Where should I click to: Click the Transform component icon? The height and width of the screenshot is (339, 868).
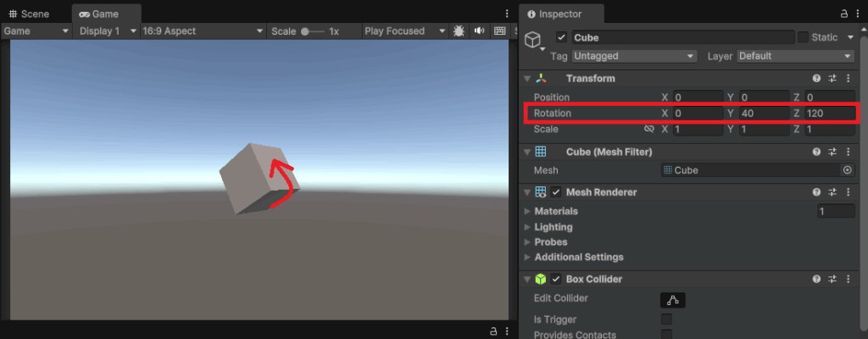[x=542, y=79]
